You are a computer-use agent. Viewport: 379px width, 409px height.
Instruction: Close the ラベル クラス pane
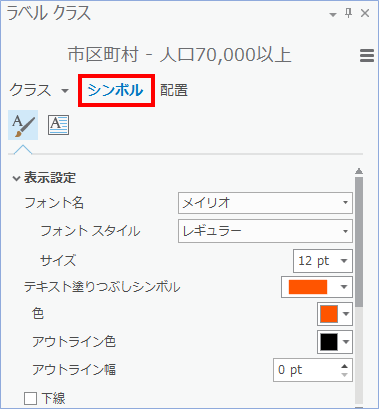(365, 13)
